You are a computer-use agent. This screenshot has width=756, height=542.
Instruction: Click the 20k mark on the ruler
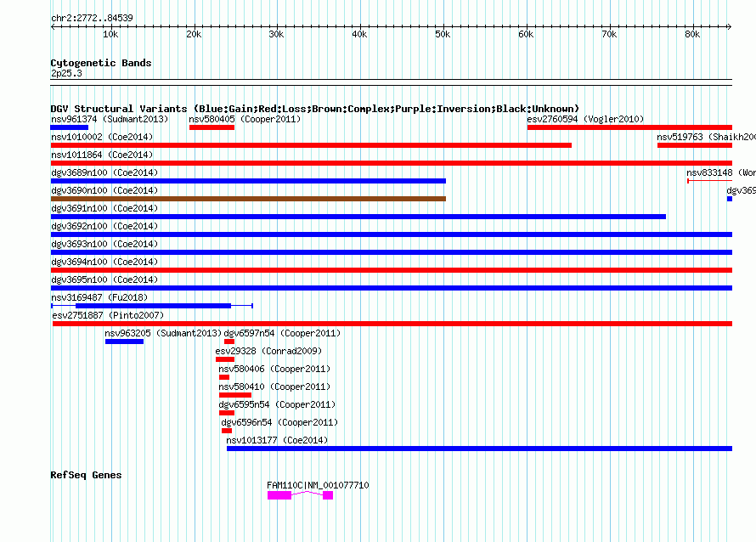(x=194, y=34)
